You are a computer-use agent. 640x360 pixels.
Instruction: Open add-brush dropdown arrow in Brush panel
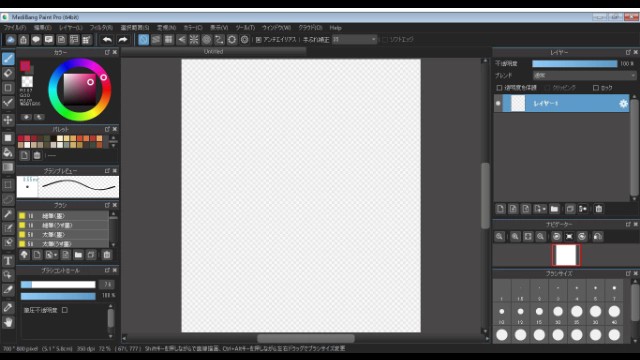(x=56, y=255)
